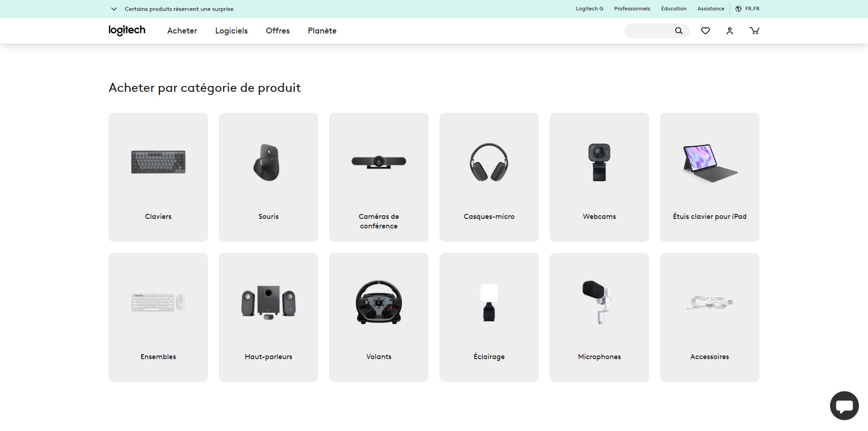Screen dimensions: 868x431
Task: Click the Webcams product image
Action: coord(599,162)
